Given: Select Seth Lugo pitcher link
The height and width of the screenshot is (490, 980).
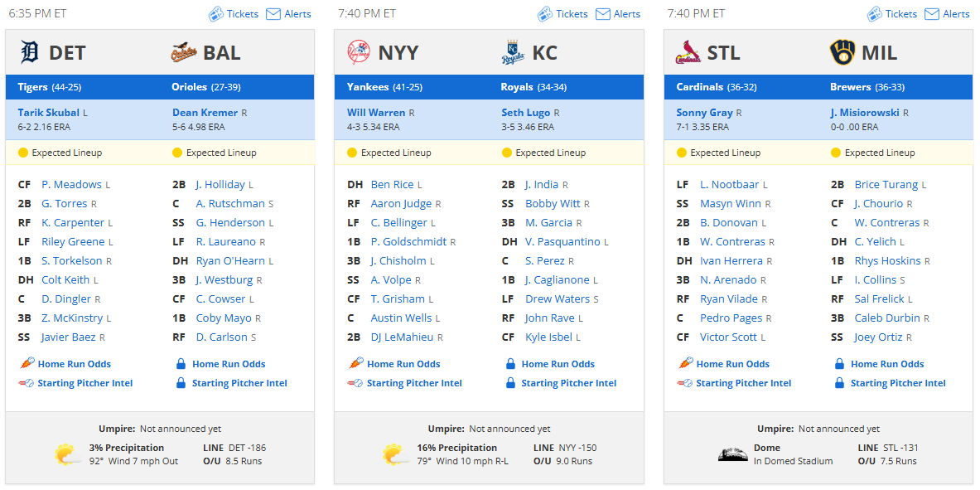Looking at the screenshot, I should coord(526,113).
